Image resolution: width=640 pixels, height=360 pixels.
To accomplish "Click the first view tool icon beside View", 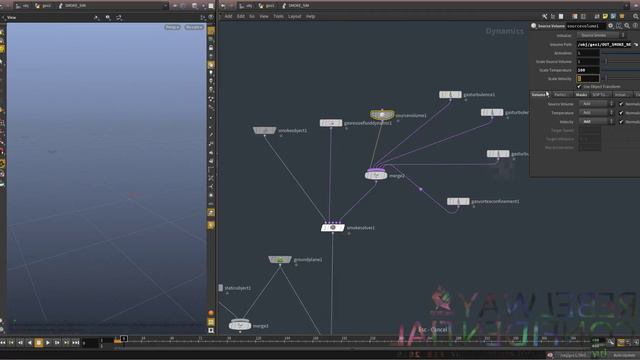I will click(x=96, y=18).
